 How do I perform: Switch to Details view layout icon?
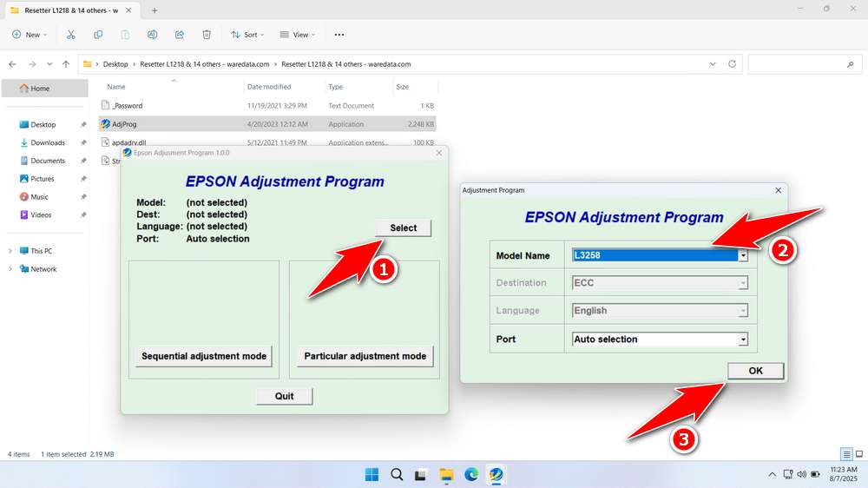pyautogui.click(x=846, y=454)
